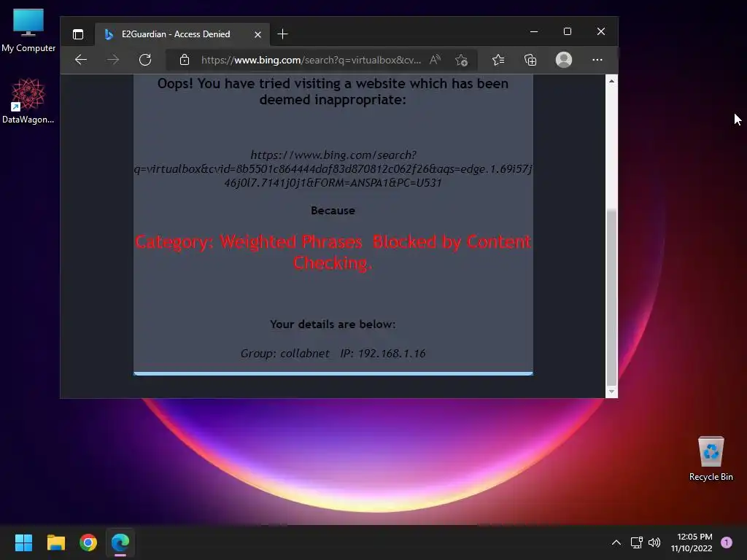Activate Read aloud icon in address bar
Image resolution: width=747 pixels, height=560 pixels.
(435, 60)
